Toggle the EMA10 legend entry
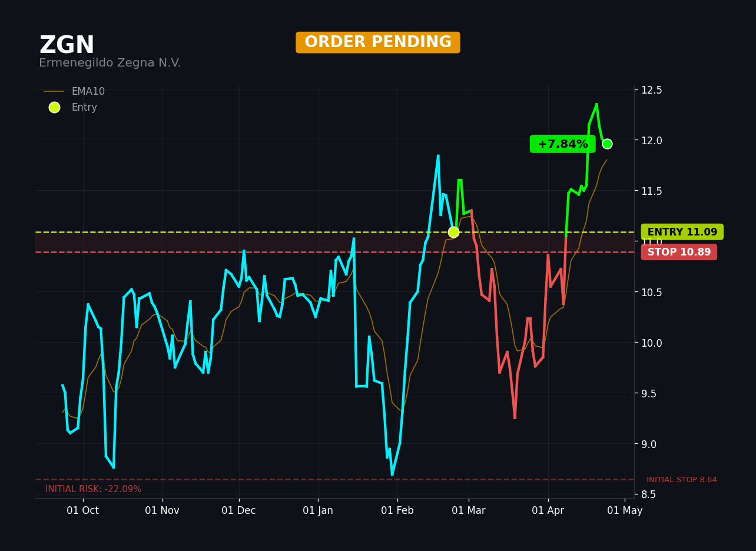Image resolution: width=756 pixels, height=551 pixels. click(x=74, y=91)
